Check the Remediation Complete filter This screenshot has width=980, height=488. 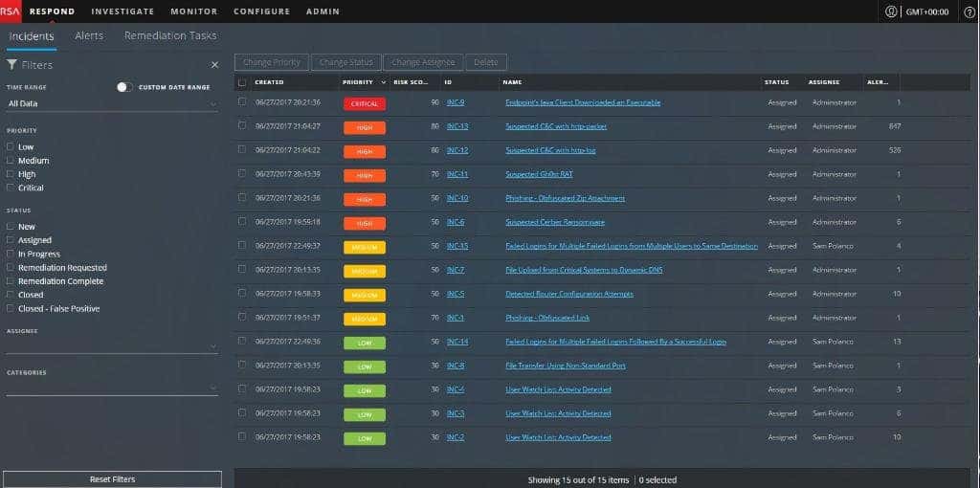[x=10, y=281]
